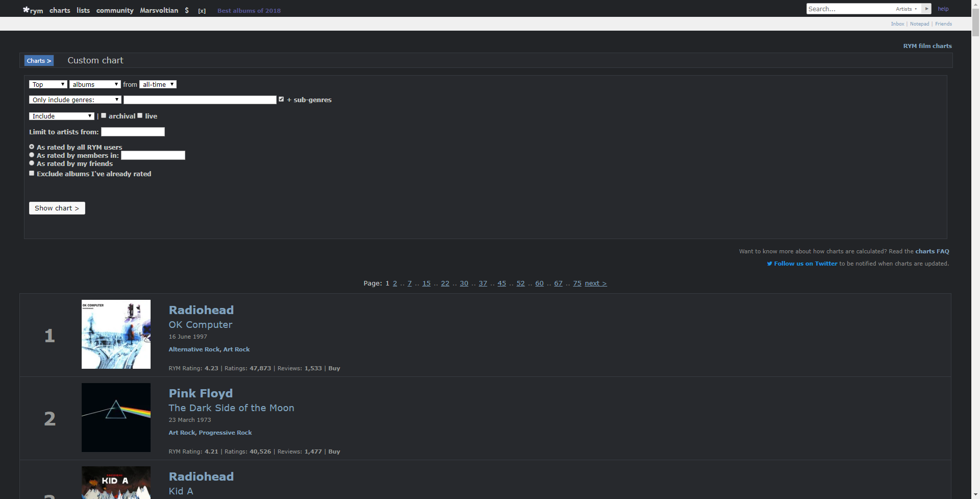Open the Only include genres dropdown
The width and height of the screenshot is (980, 499).
(75, 100)
